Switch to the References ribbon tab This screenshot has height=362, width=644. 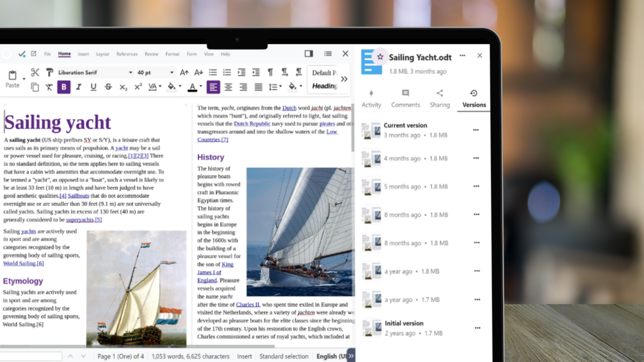pos(127,54)
